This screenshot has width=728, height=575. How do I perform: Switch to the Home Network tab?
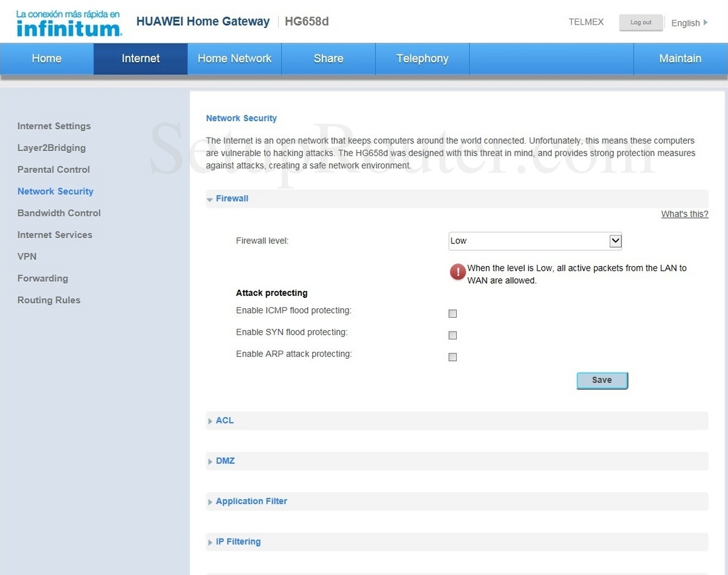click(x=234, y=58)
